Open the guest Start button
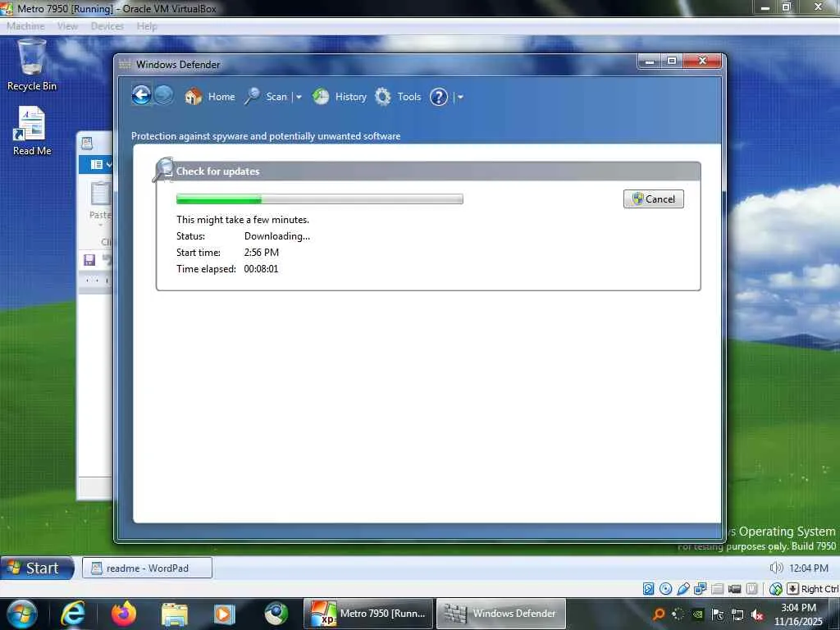The height and width of the screenshot is (630, 840). click(x=38, y=568)
